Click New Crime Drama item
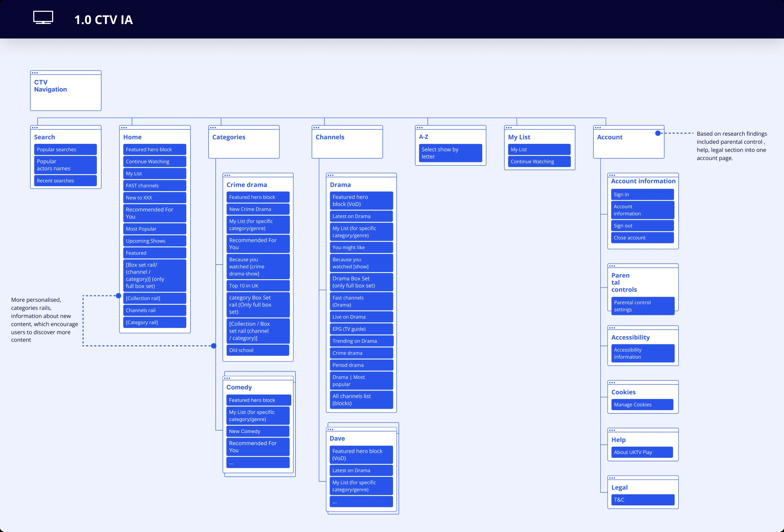Screen dimensions: 784x532 [258, 209]
